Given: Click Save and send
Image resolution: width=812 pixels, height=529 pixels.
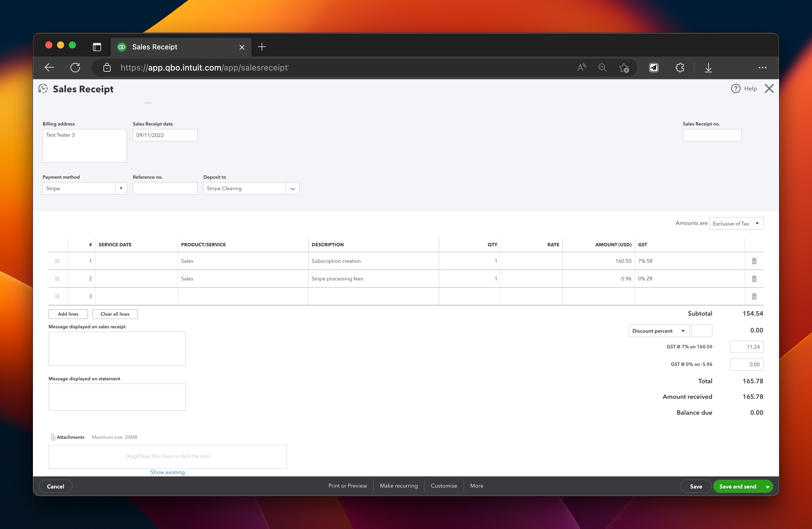Looking at the screenshot, I should tap(737, 486).
